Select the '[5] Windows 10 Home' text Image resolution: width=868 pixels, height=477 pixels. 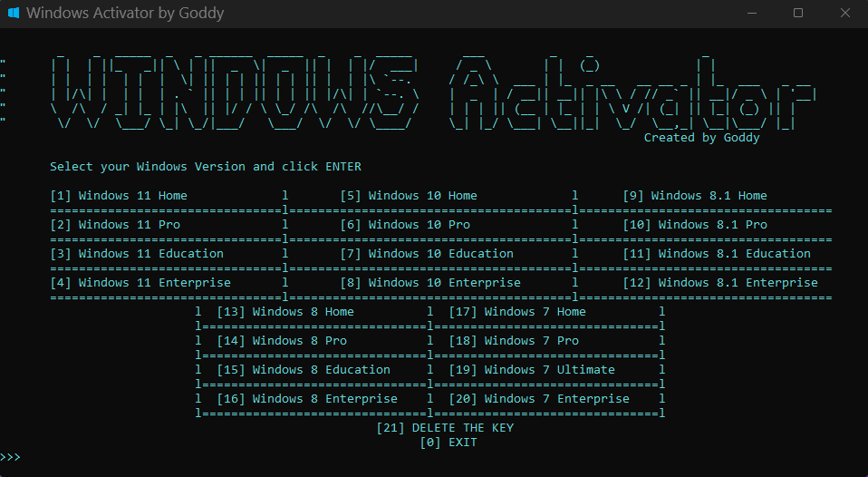[409, 196]
